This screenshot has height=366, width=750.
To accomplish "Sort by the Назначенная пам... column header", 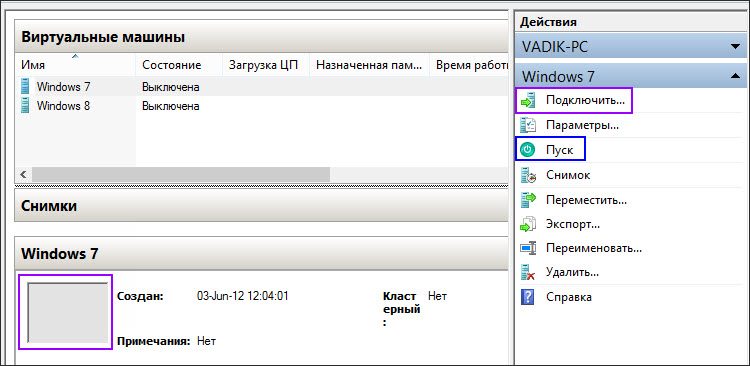I will (x=370, y=65).
